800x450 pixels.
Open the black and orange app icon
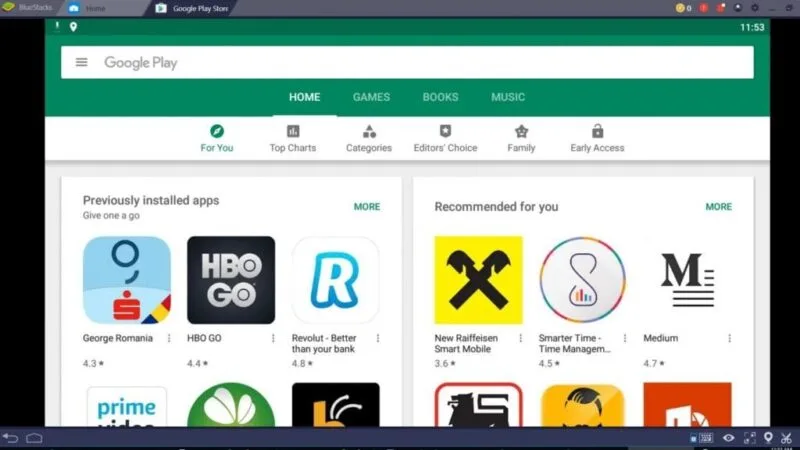coord(336,405)
